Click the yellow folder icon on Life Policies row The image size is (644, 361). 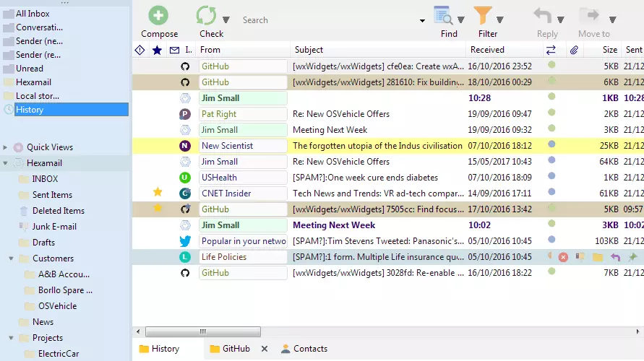pyautogui.click(x=598, y=257)
